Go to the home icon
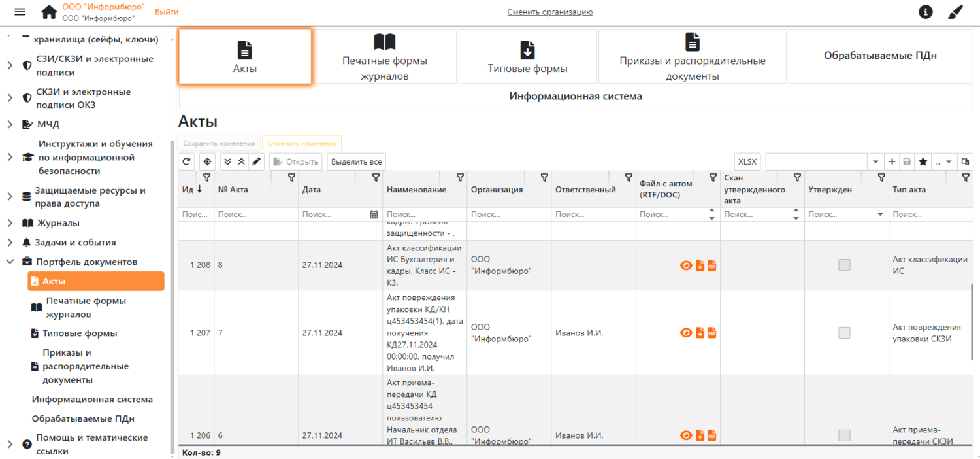 [x=49, y=12]
